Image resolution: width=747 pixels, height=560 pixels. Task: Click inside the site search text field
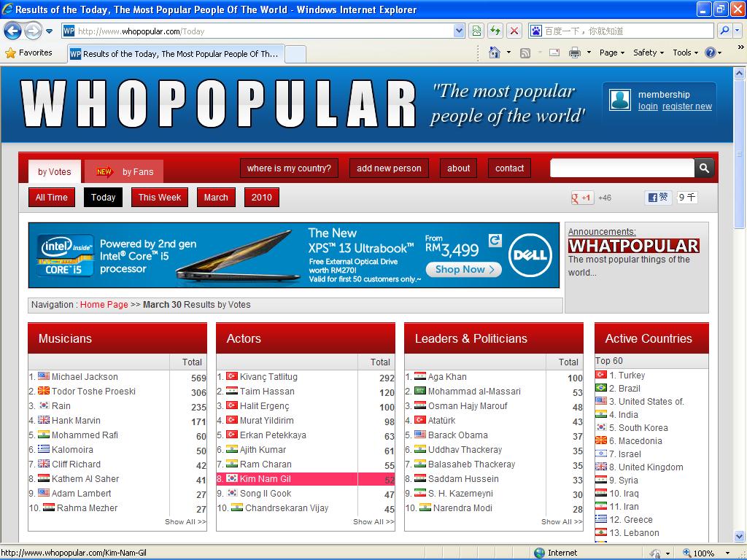tap(622, 168)
